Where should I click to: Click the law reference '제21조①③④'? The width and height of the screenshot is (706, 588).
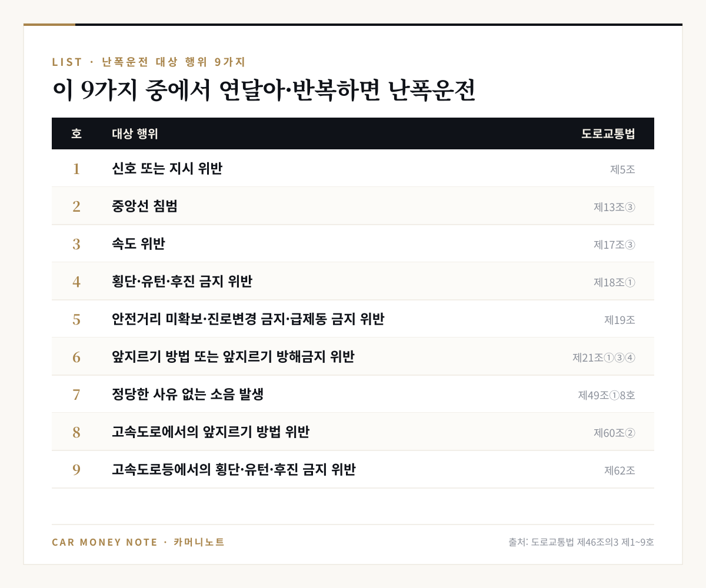[x=604, y=358]
